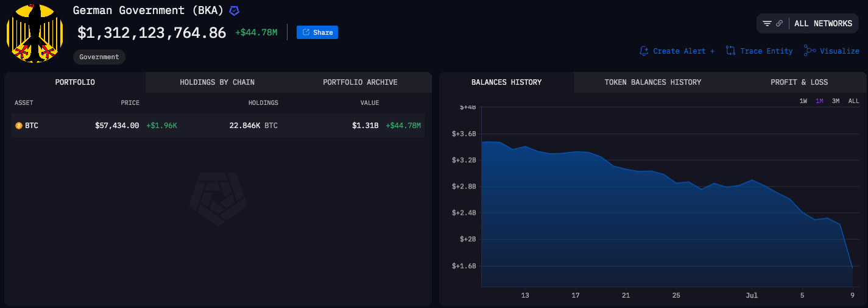Click the link icon beside ALL NETWORKS

779,24
